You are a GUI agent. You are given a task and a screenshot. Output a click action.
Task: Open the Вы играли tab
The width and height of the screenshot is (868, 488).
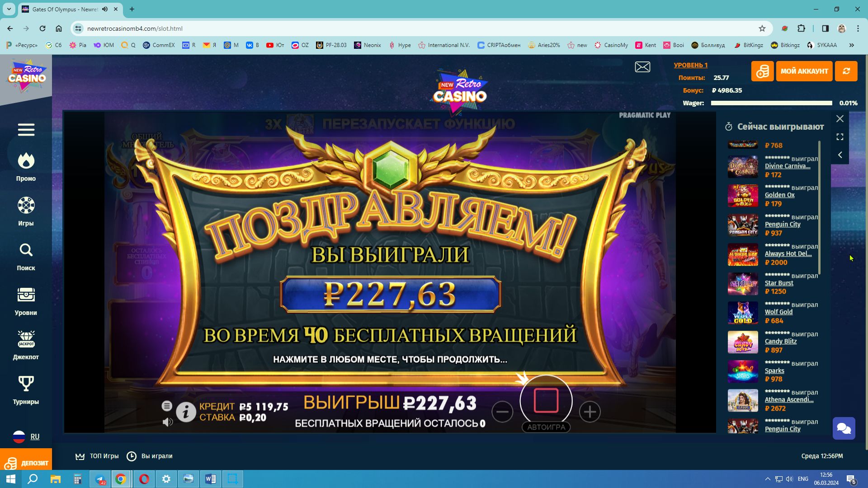coord(150,456)
